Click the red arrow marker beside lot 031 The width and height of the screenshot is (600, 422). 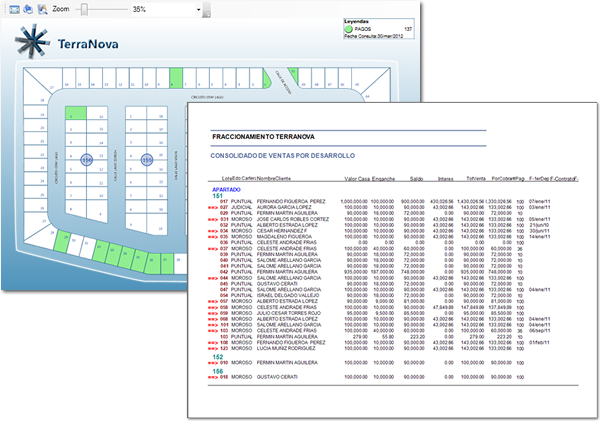212,220
